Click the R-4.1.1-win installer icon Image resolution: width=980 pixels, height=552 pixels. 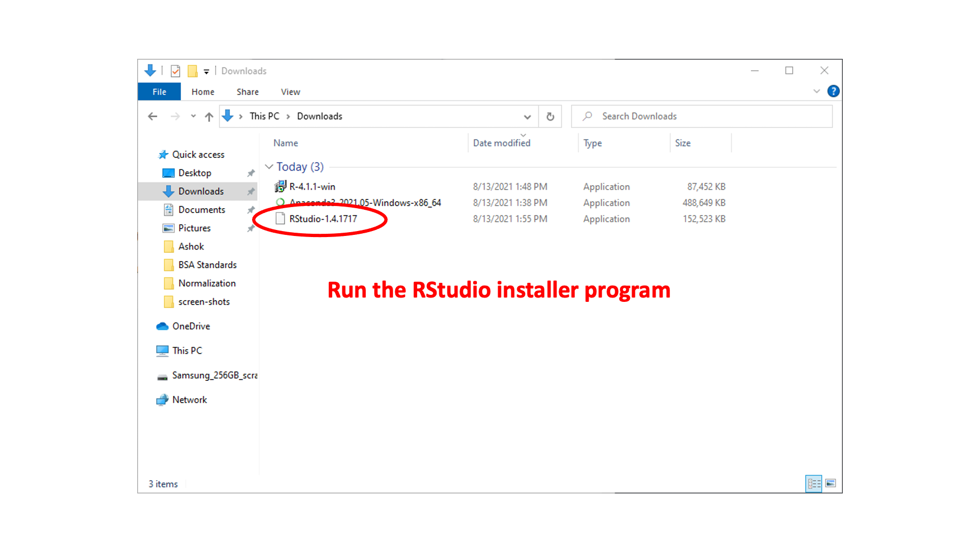[x=280, y=186]
